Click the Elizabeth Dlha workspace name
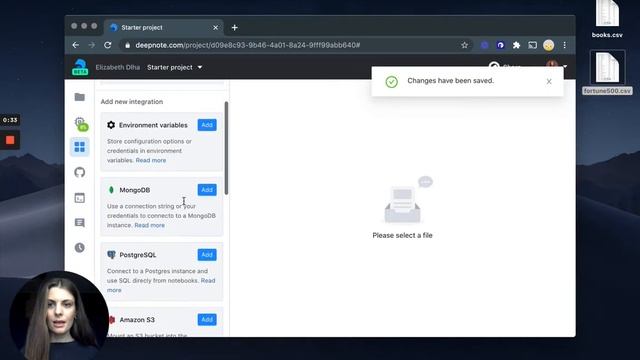 pyautogui.click(x=118, y=67)
